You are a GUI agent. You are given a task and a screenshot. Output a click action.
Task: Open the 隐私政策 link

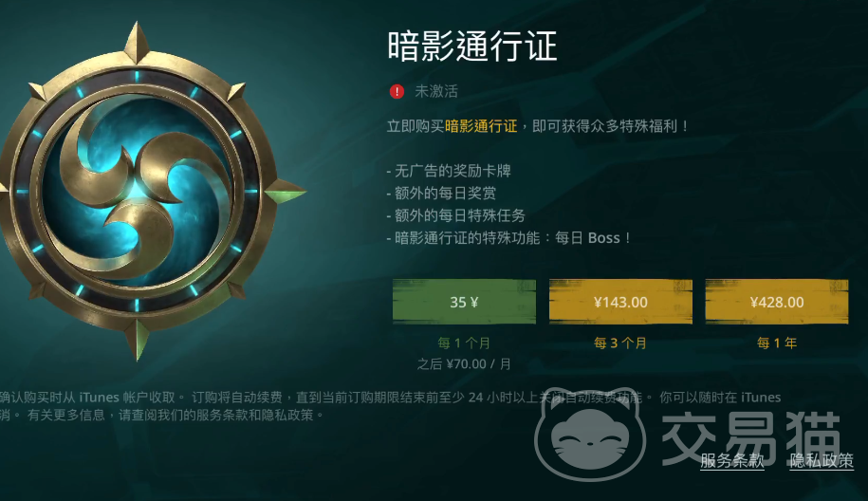(822, 460)
